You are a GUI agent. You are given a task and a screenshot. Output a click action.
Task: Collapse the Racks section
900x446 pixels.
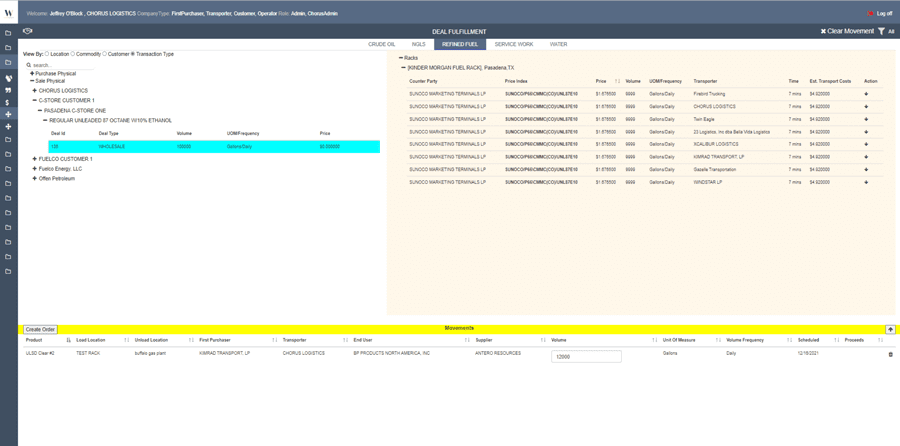coord(401,58)
